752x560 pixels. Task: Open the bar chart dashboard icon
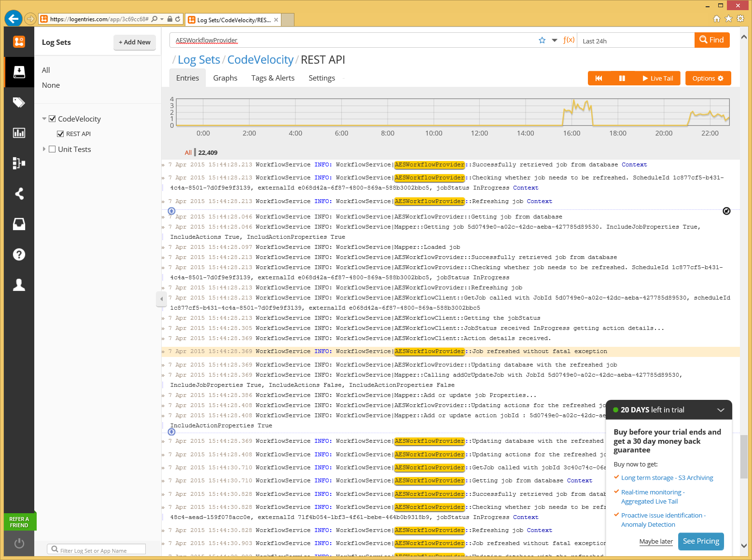point(19,133)
